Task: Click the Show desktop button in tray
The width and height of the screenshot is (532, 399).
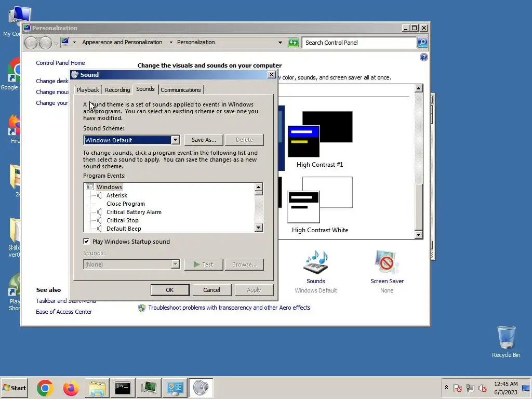Action: 526,388
